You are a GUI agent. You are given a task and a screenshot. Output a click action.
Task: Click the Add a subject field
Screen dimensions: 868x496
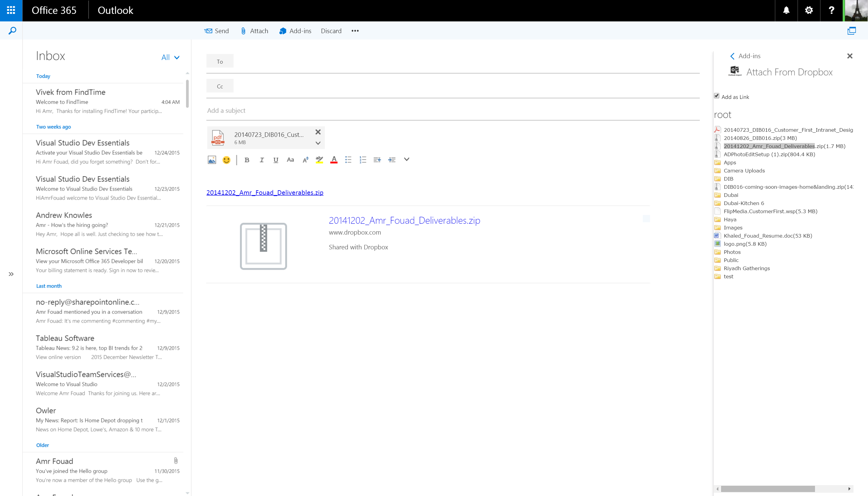tap(453, 110)
